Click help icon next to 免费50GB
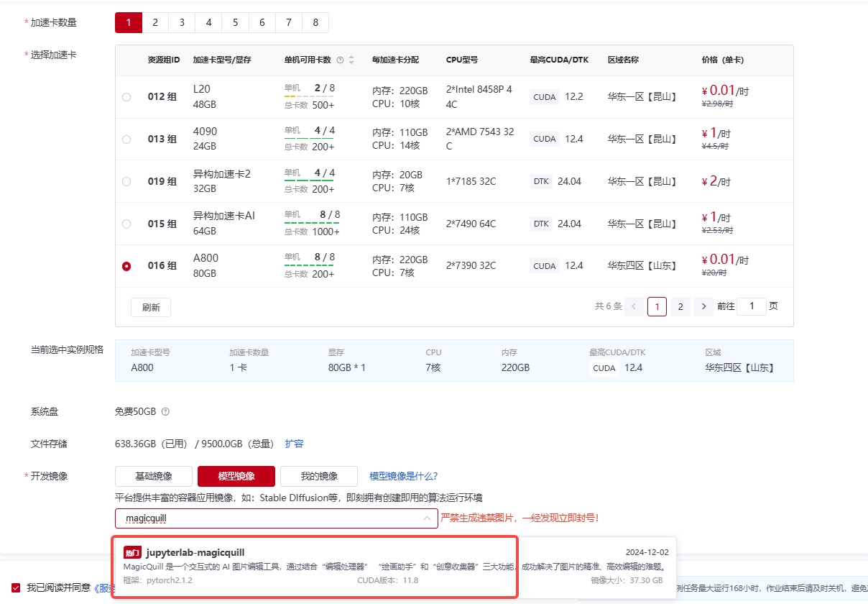 coord(165,412)
